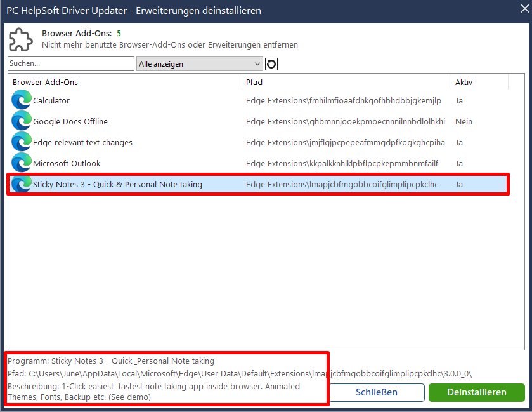Click Calculator's path fmhilmfioaafdnkgofhbhdbbjgkemjlp
This screenshot has width=532, height=412.
pos(343,101)
